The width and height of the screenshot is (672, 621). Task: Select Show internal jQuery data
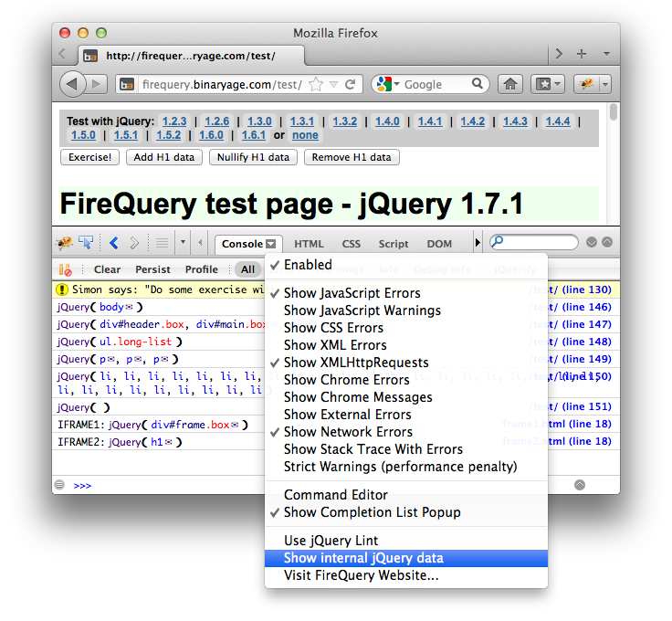362,558
